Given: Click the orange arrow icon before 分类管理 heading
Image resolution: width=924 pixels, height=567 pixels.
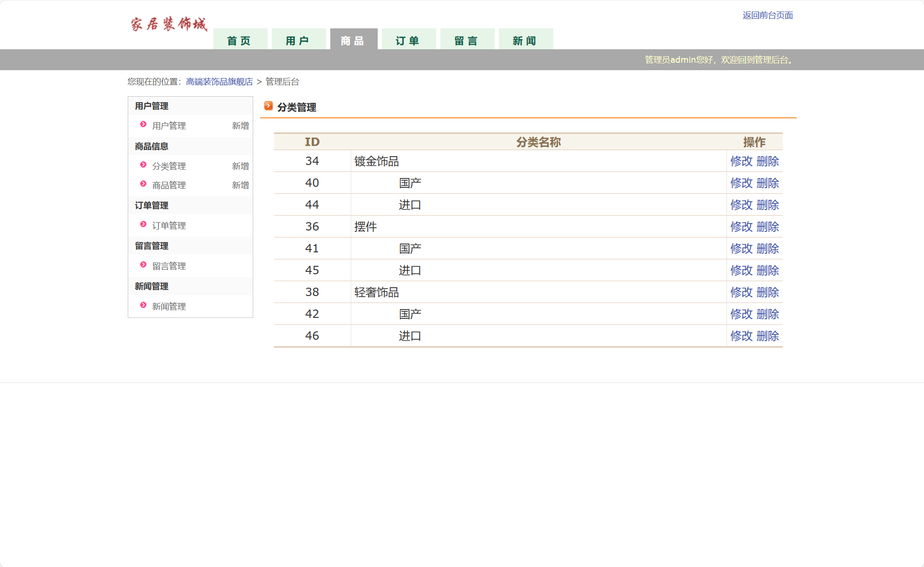Looking at the screenshot, I should pos(268,106).
